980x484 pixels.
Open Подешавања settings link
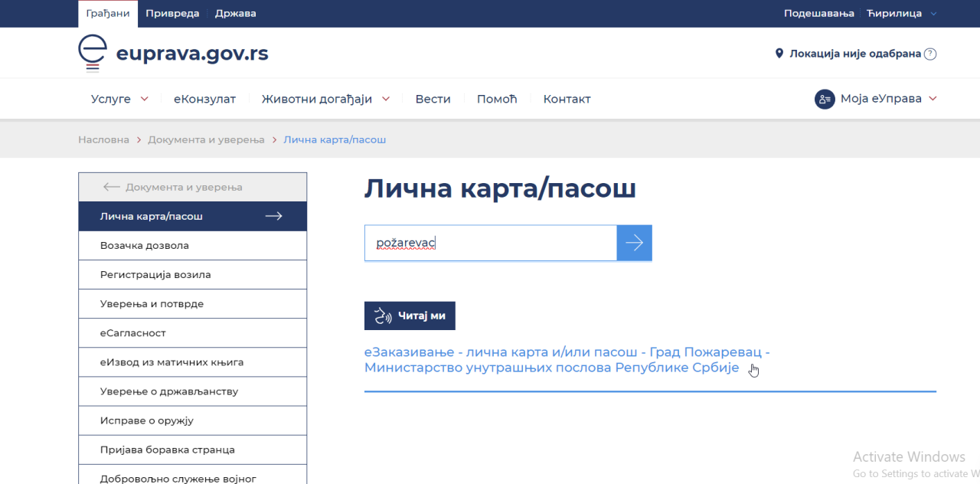point(818,13)
